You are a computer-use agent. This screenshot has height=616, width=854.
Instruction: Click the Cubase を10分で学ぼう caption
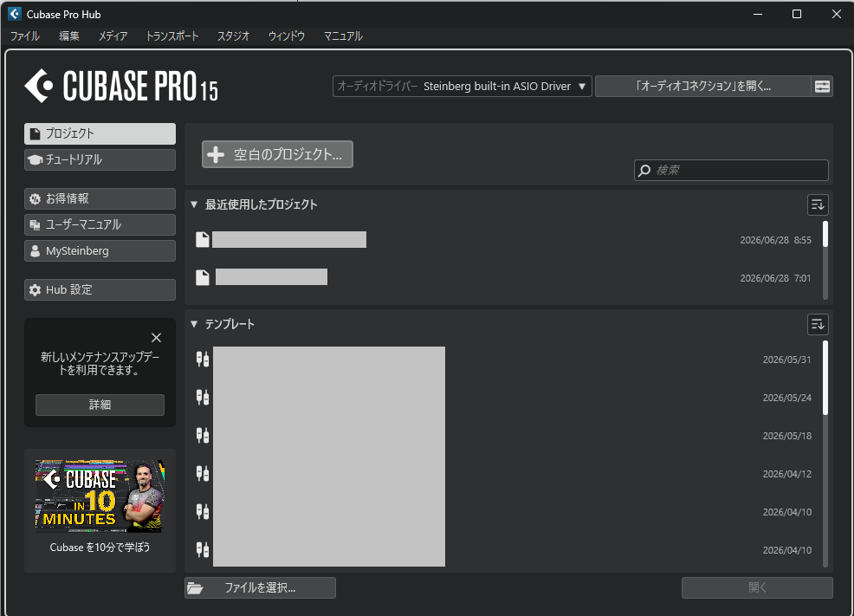point(100,548)
